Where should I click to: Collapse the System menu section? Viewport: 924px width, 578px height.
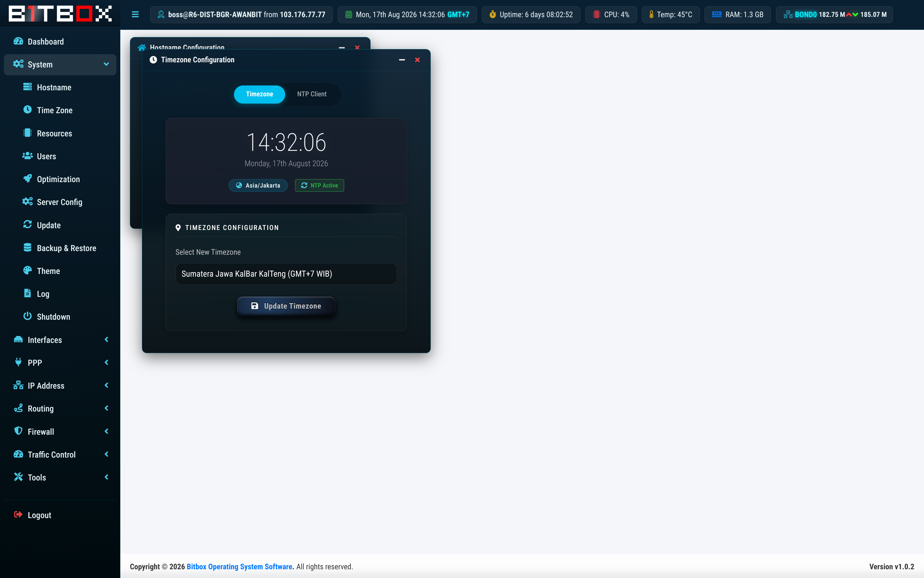coord(60,64)
